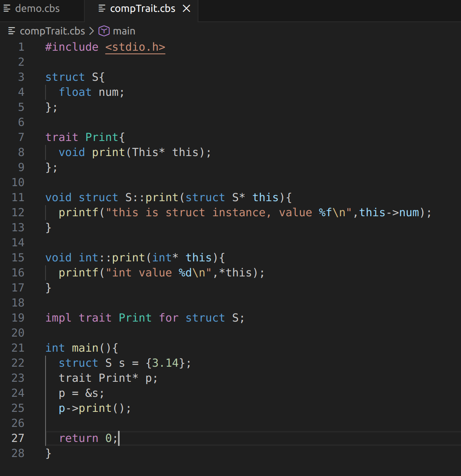Click the file icon on compTrait.cbs tab
This screenshot has height=476, width=461.
point(102,9)
